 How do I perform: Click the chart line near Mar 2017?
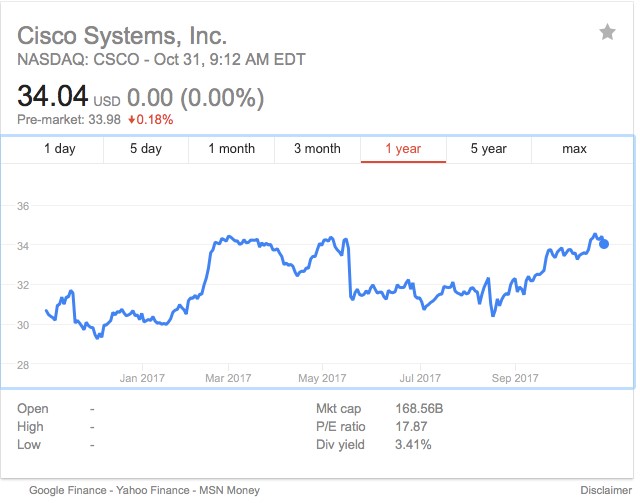228,237
